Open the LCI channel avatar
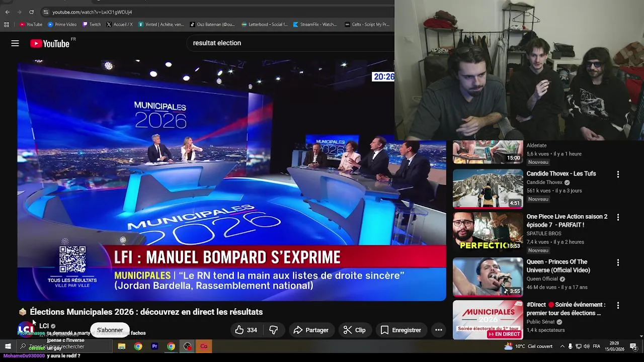 (26, 330)
